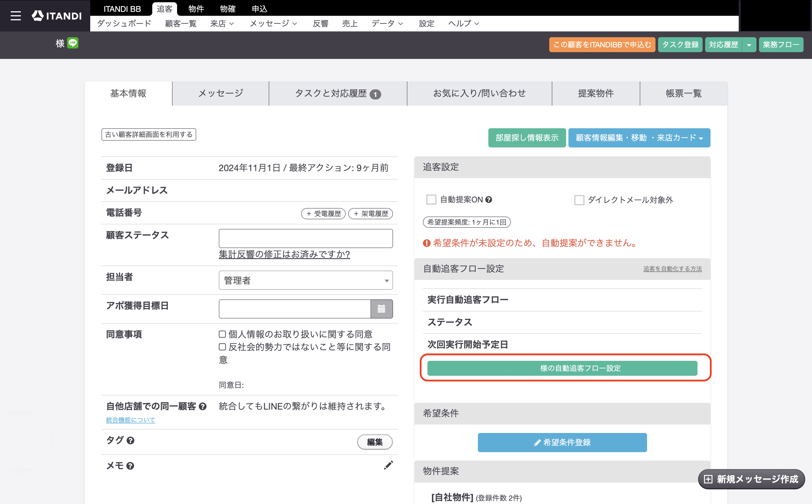Enable the 自動提案ON checkbox

coord(431,200)
